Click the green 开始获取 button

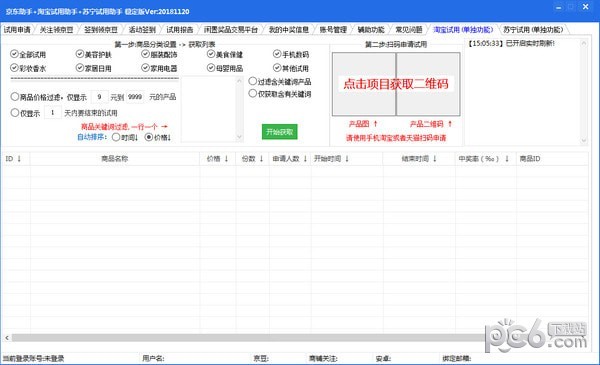click(279, 132)
